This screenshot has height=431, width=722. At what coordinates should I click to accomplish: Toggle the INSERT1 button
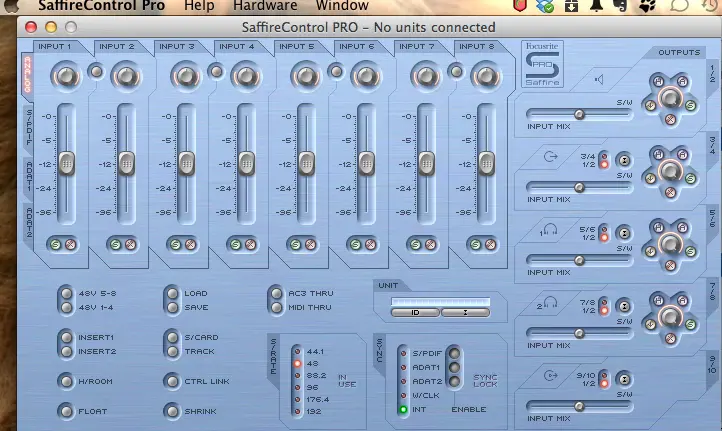[x=67, y=338]
